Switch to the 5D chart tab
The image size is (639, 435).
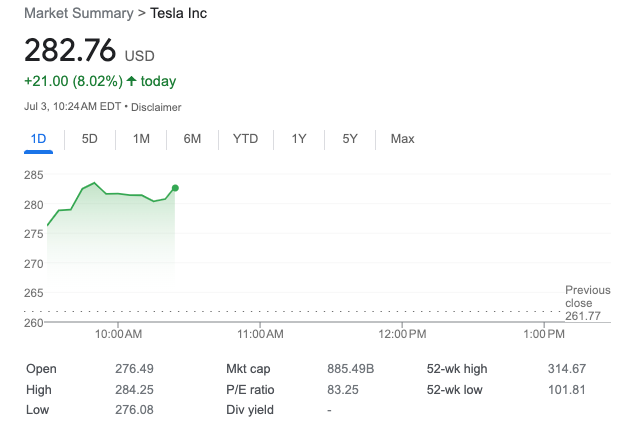pyautogui.click(x=89, y=139)
